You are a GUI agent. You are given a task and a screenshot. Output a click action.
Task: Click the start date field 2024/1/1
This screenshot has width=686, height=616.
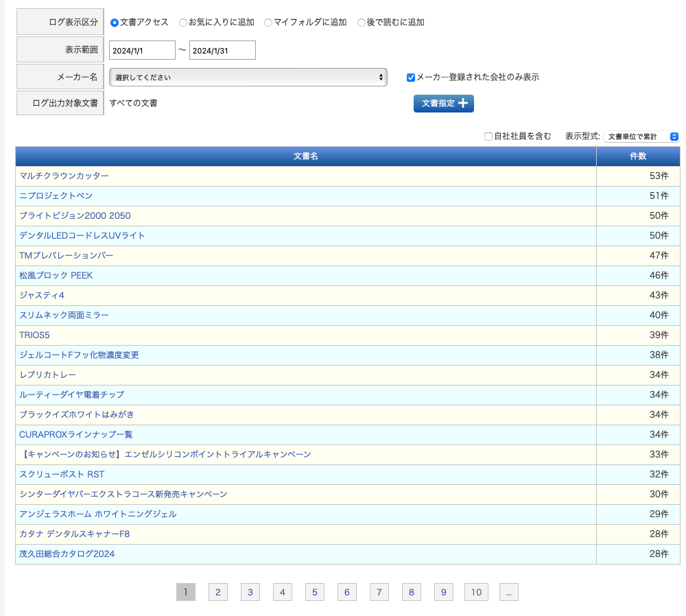tap(142, 50)
